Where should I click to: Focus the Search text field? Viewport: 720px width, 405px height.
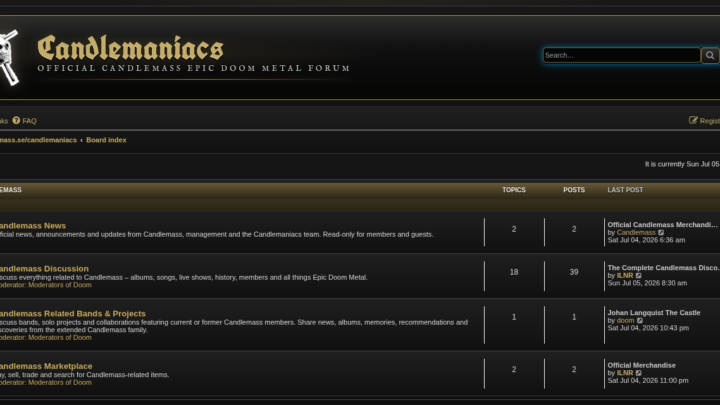tap(622, 56)
